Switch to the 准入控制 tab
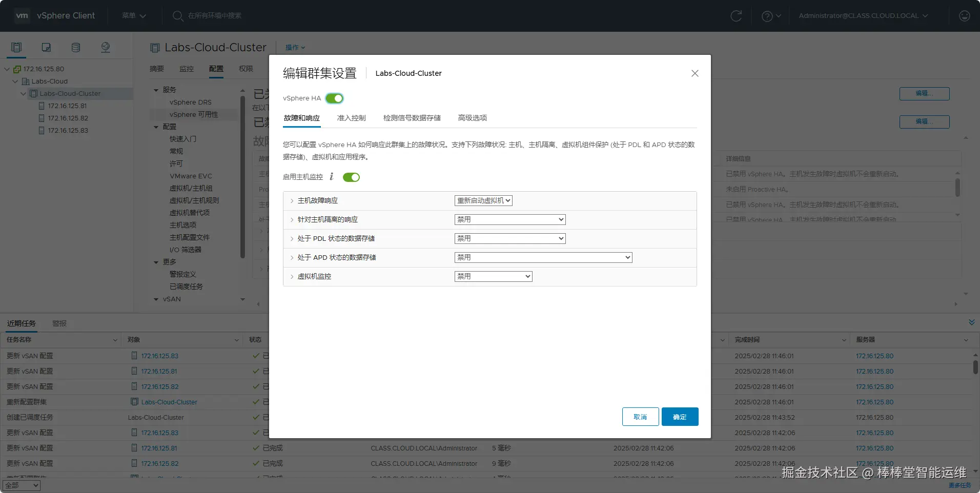Screen dimensions: 980x493 click(352, 118)
